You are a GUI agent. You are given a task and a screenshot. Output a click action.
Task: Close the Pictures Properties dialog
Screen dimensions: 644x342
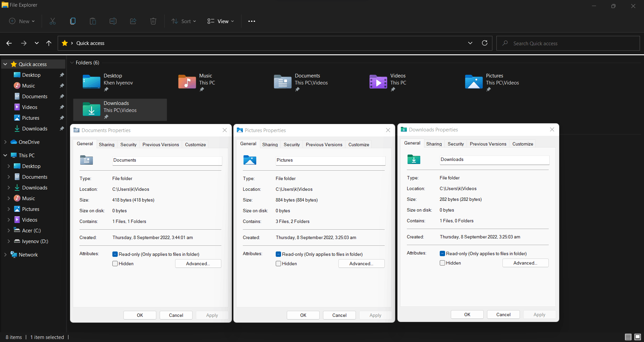(388, 130)
